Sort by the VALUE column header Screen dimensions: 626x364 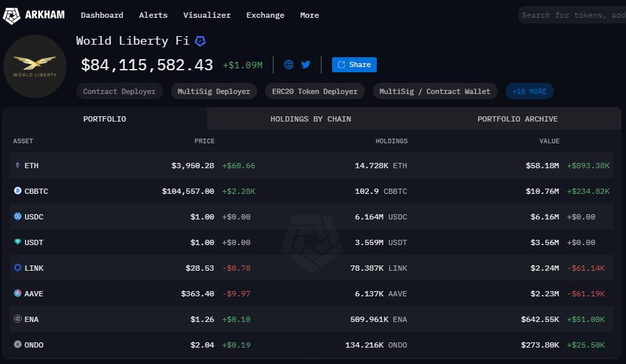(x=549, y=141)
